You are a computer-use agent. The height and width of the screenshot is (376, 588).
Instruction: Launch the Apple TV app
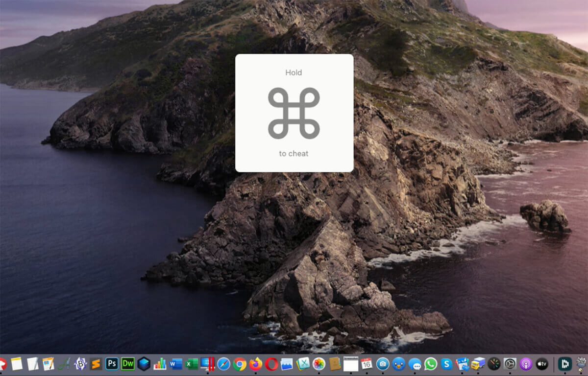coord(542,364)
